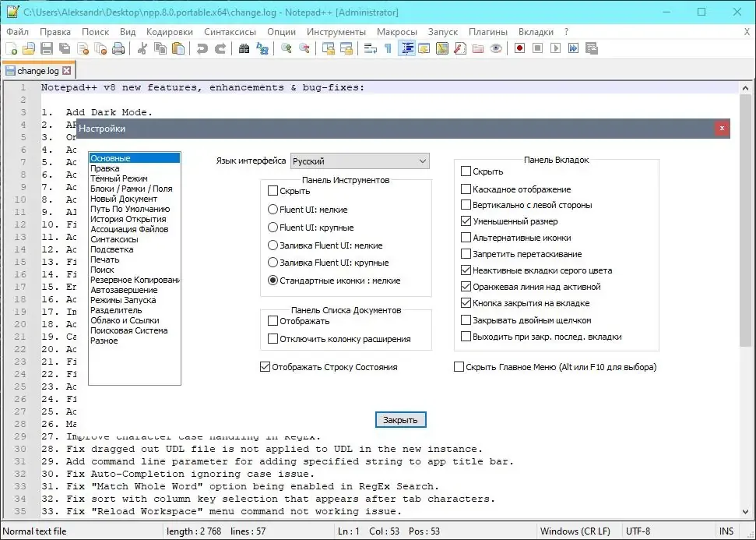Click the New file toolbar icon
This screenshot has height=540, width=756.
(11, 48)
